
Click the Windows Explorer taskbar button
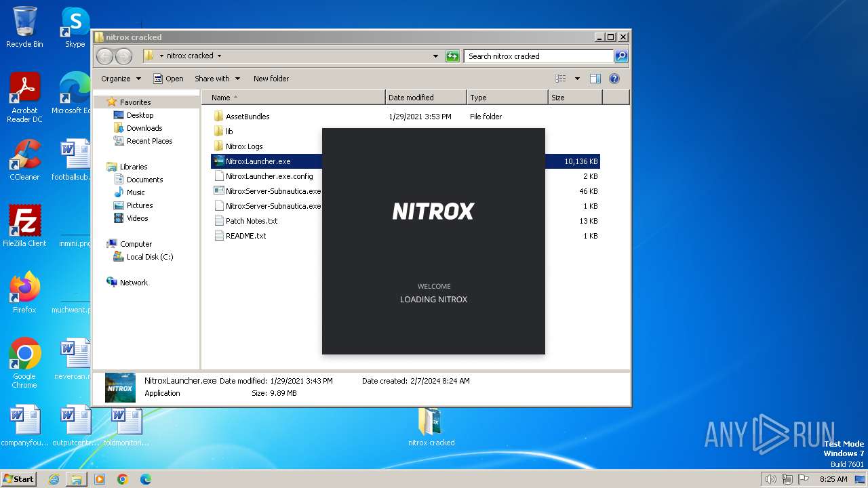[x=77, y=479]
